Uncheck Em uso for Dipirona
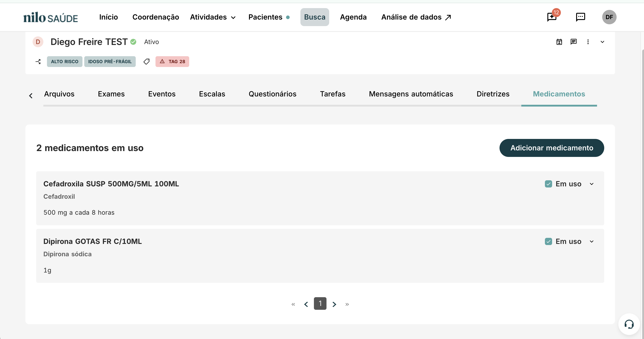This screenshot has width=644, height=339. (548, 241)
